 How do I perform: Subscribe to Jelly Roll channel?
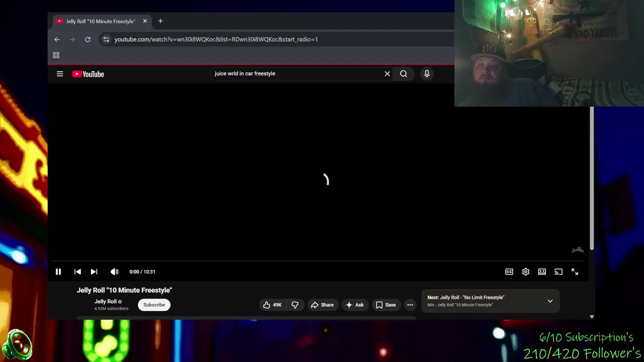pos(154,305)
